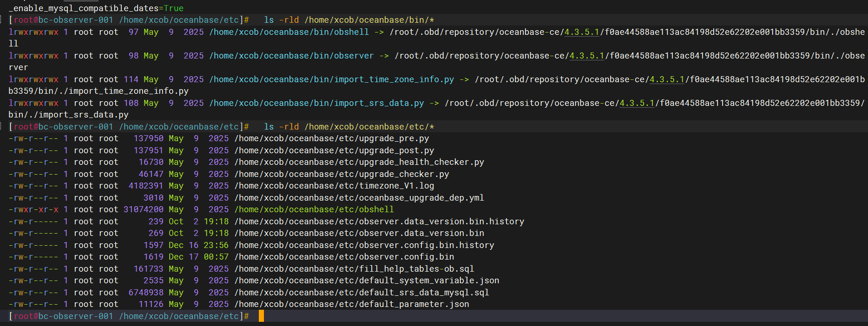Viewport: 868px width, 326px height.
Task: Click the green True value of _enable_mysql_compatible_dates
Action: click(x=173, y=8)
